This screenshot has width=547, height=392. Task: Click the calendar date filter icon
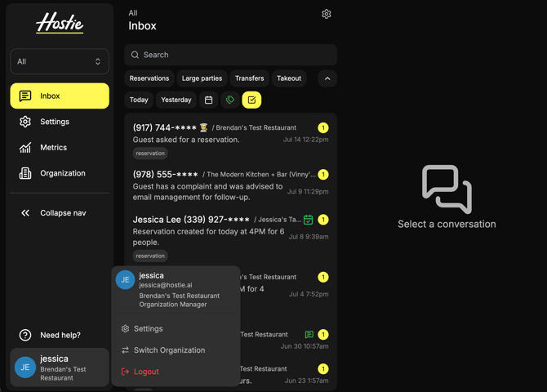(209, 100)
